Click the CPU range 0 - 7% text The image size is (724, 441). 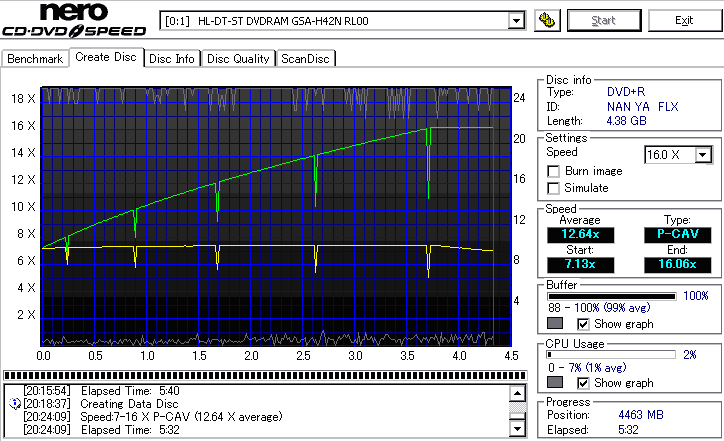tap(587, 368)
